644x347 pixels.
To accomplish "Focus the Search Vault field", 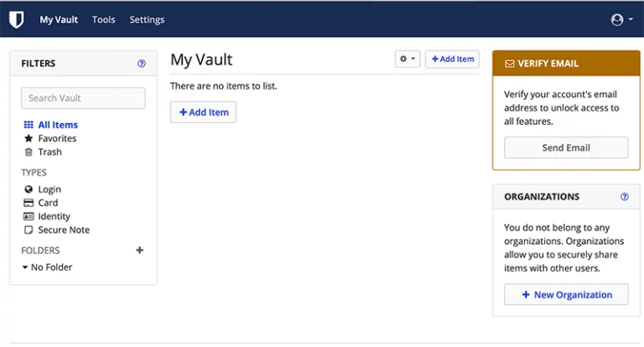I will point(83,98).
